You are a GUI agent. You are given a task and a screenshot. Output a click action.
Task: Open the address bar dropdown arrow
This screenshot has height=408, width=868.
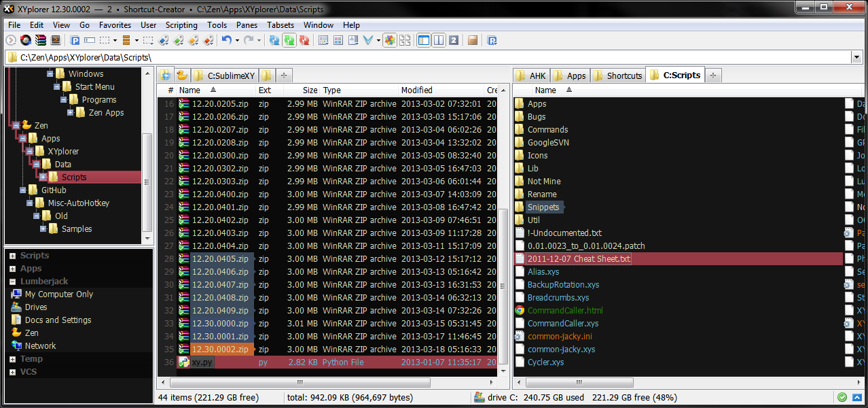(x=856, y=58)
